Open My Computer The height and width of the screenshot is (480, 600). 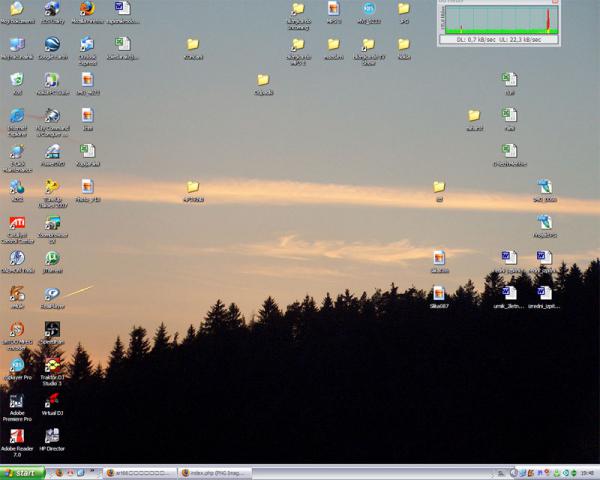pyautogui.click(x=17, y=45)
